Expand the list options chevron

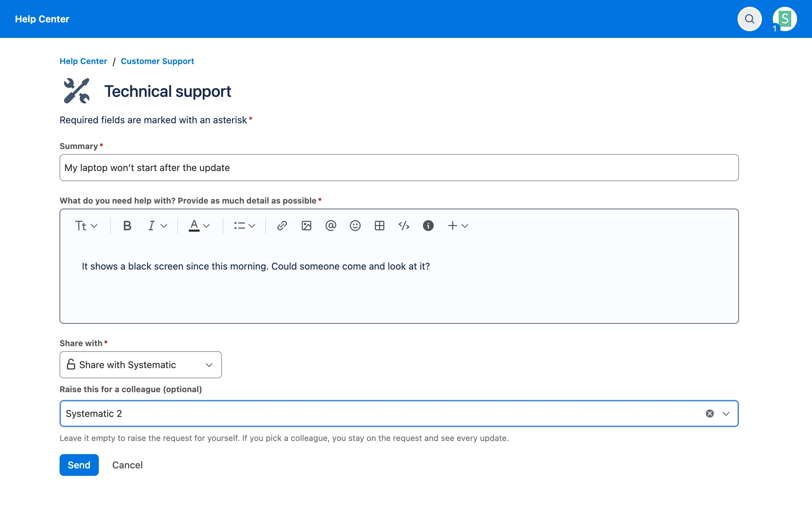coord(252,226)
